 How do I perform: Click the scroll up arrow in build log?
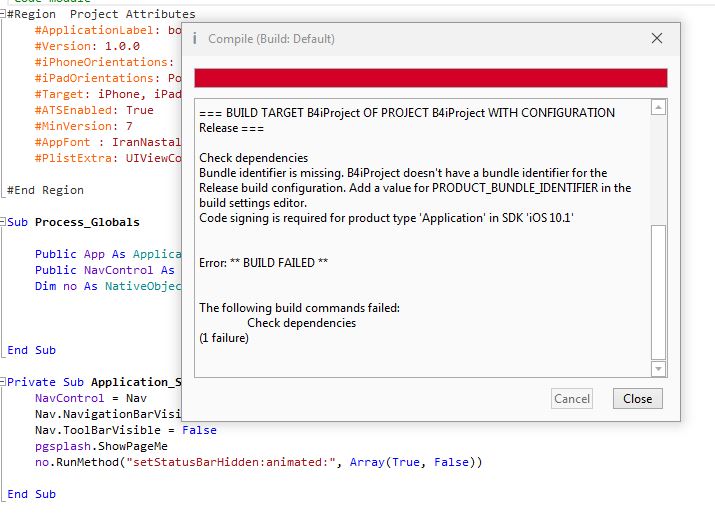[x=658, y=108]
